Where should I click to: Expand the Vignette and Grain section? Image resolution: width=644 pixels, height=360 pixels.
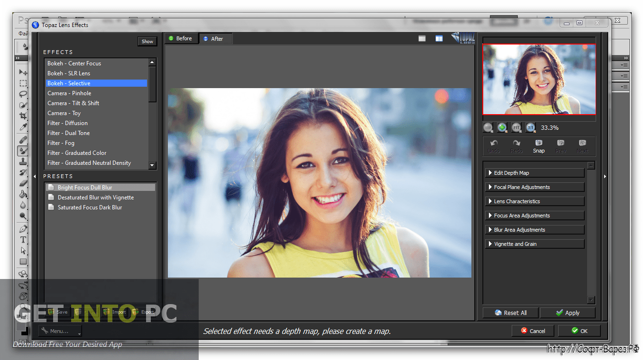coord(534,244)
